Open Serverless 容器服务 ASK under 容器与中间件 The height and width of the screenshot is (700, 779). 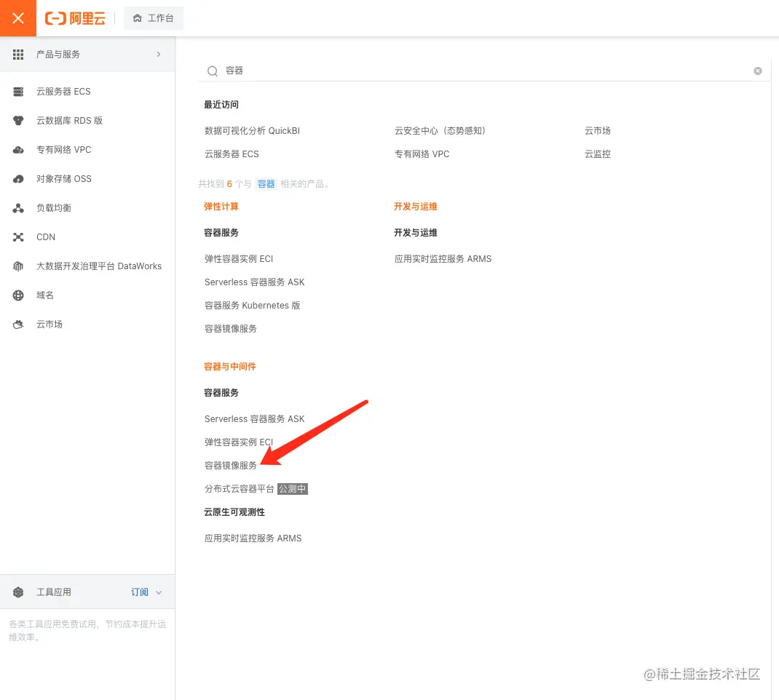point(254,420)
